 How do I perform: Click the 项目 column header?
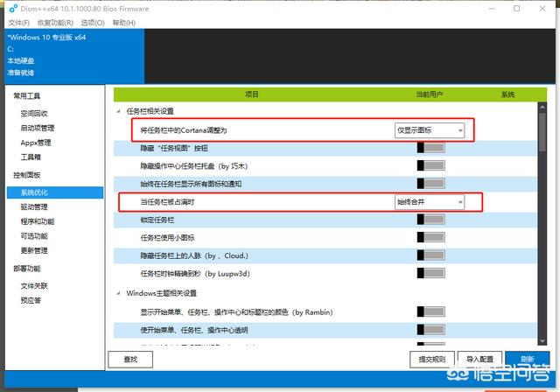[x=251, y=94]
